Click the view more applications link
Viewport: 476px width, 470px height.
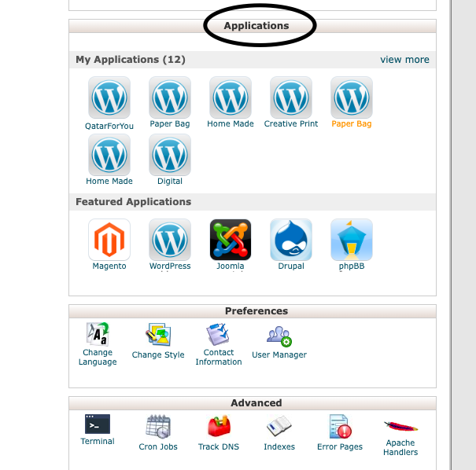[x=404, y=60]
